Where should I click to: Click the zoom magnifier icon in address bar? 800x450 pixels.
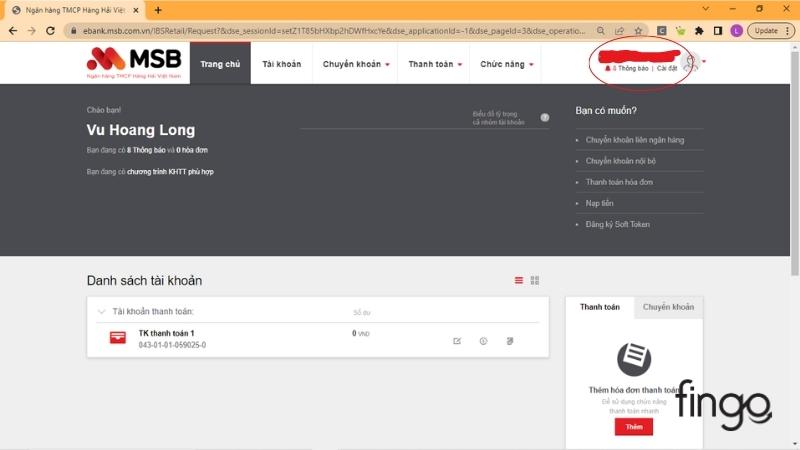[x=601, y=31]
